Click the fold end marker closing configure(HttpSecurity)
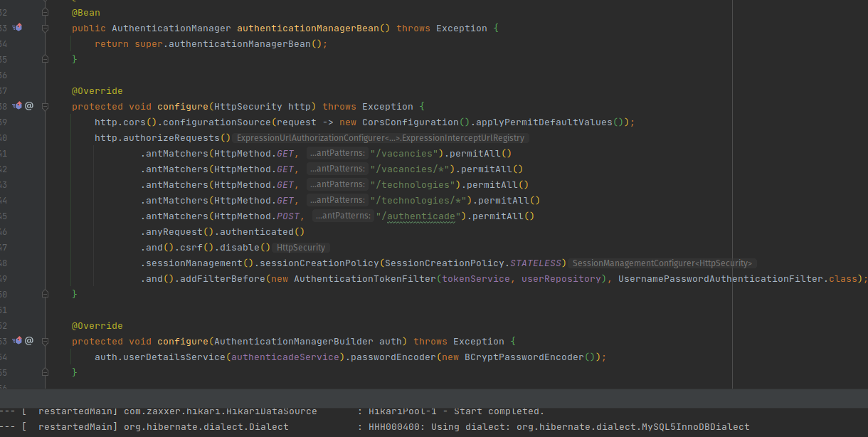 click(45, 293)
